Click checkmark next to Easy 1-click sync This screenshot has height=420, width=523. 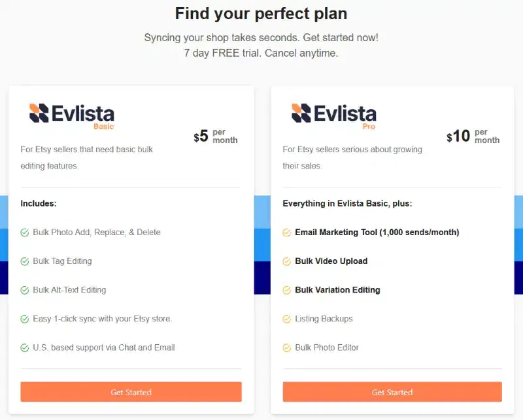[x=25, y=319]
